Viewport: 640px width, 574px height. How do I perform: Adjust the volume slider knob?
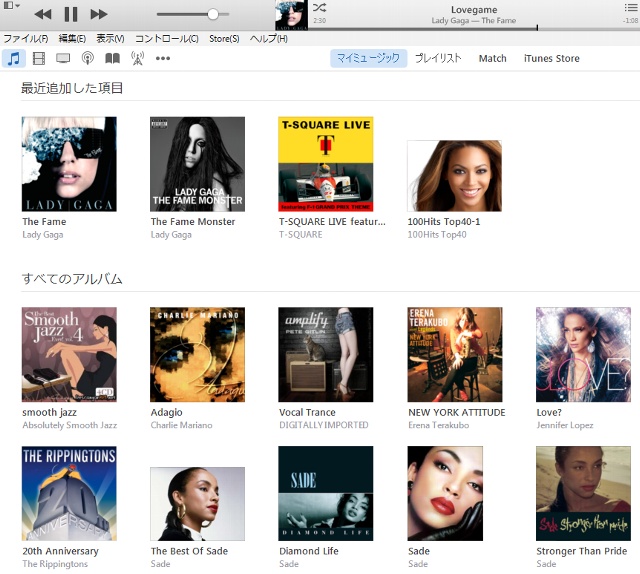[213, 15]
